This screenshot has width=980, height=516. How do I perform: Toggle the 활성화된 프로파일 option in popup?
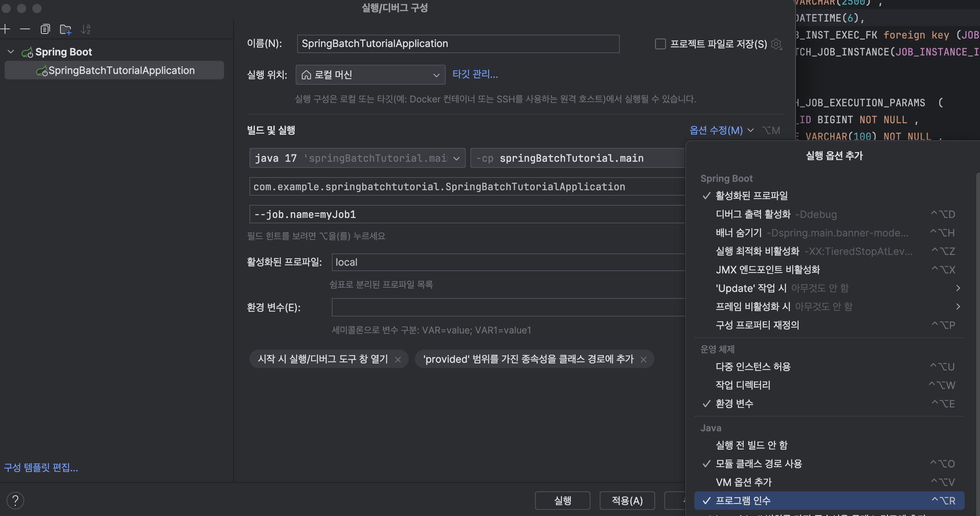coord(751,196)
